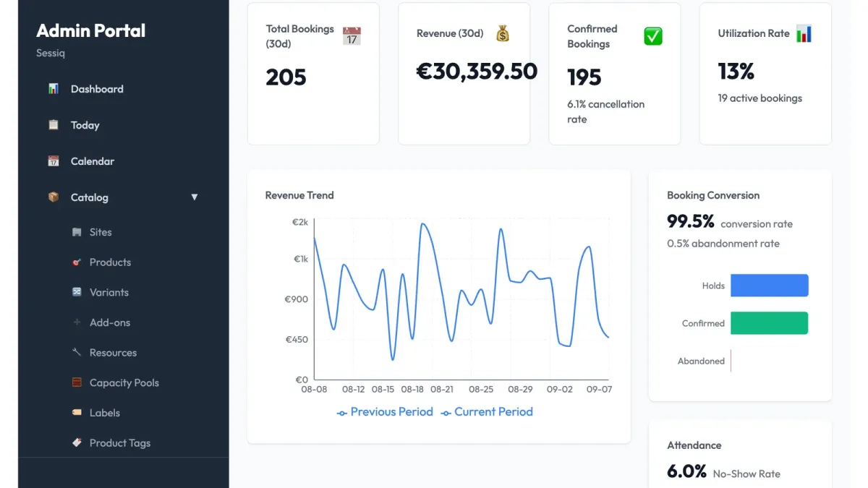Screen dimensions: 868x488
Task: Open Capacity Pools in the catalog
Action: (x=124, y=382)
